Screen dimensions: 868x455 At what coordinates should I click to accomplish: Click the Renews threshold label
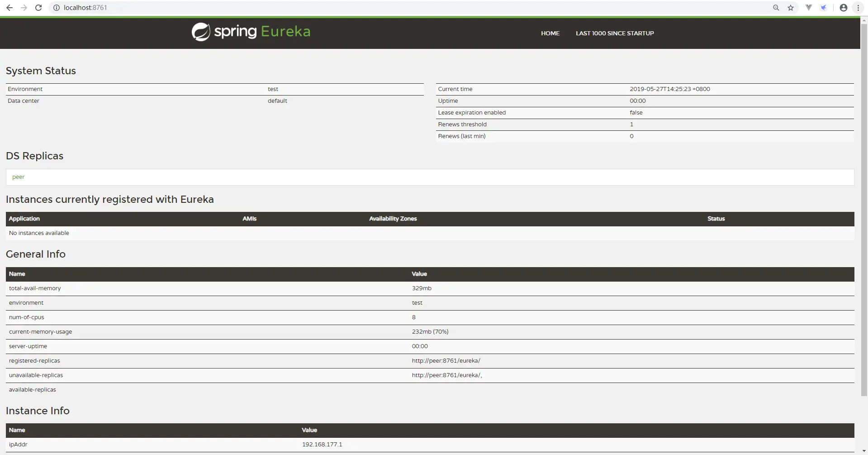point(462,125)
